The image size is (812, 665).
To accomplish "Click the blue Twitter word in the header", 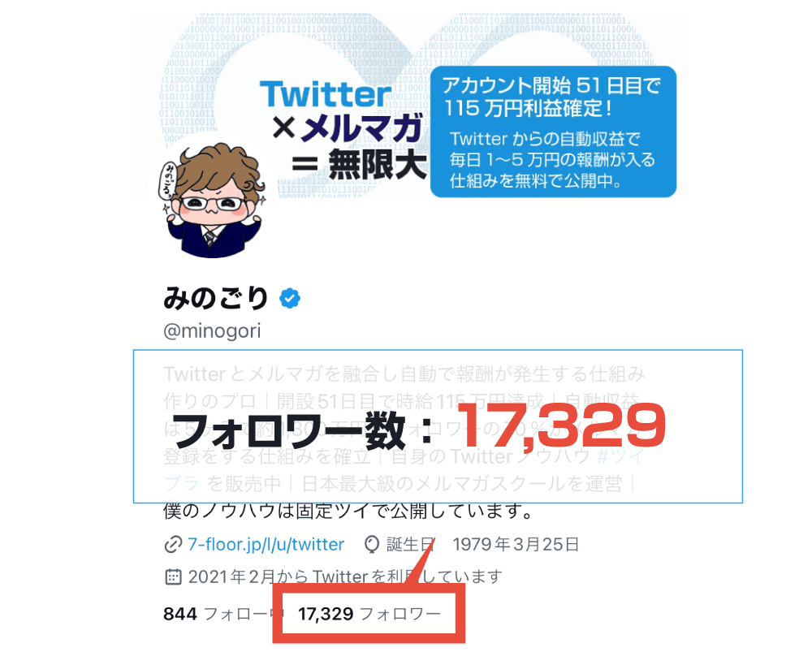I will click(325, 94).
